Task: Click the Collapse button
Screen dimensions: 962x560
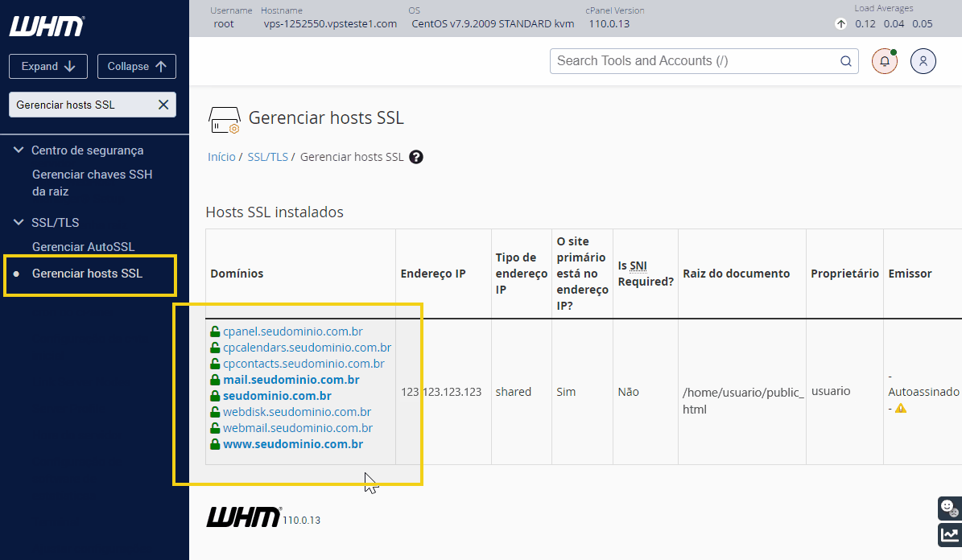Action: pos(136,66)
